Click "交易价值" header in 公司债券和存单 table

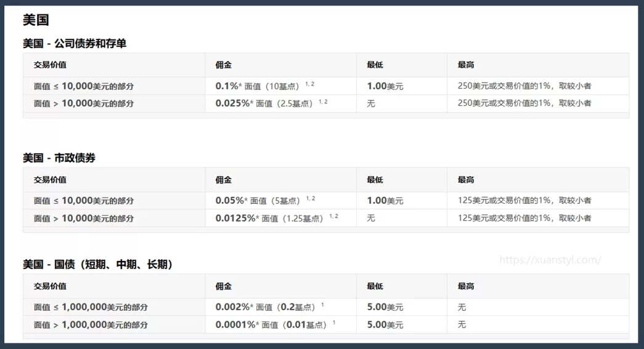pos(50,65)
